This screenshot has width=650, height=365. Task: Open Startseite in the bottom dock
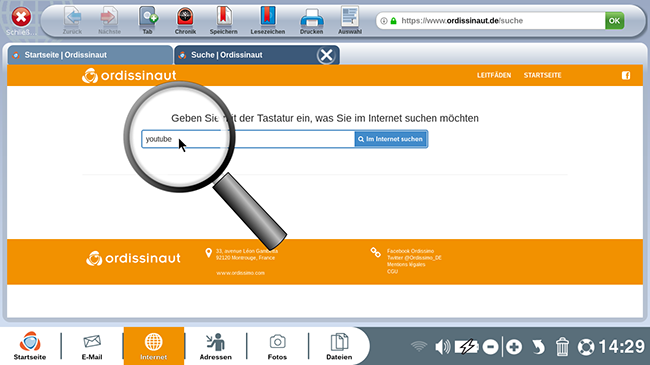[x=30, y=346]
